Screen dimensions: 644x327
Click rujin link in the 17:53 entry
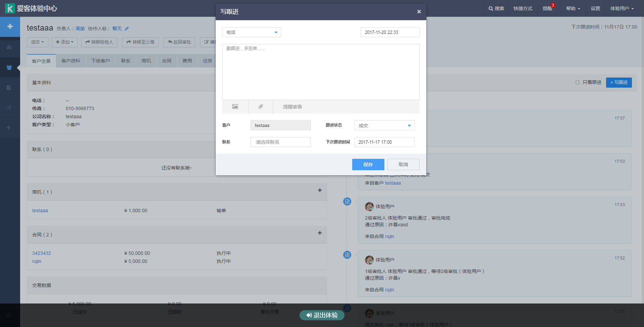click(389, 236)
